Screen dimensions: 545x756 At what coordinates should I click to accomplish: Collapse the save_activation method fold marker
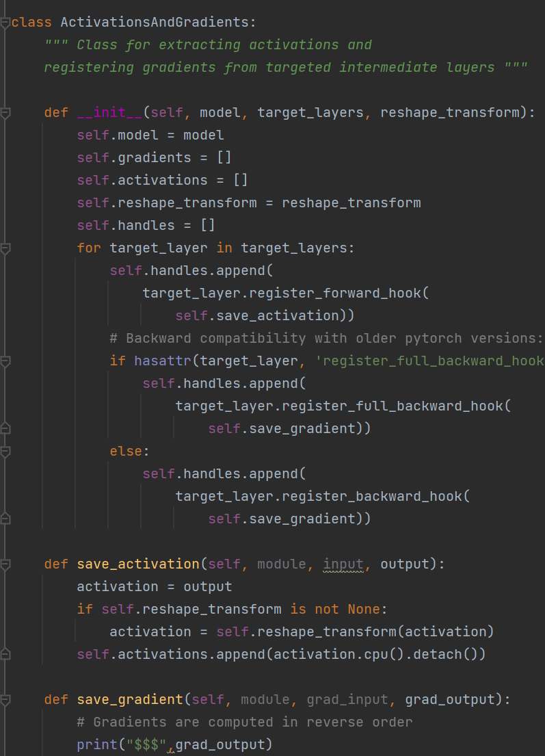pos(5,564)
